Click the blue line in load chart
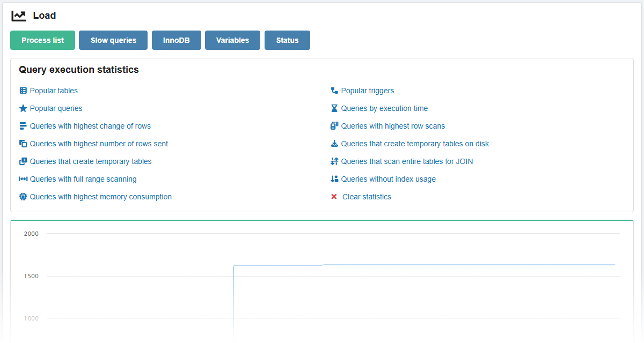644x343 pixels. click(429, 265)
